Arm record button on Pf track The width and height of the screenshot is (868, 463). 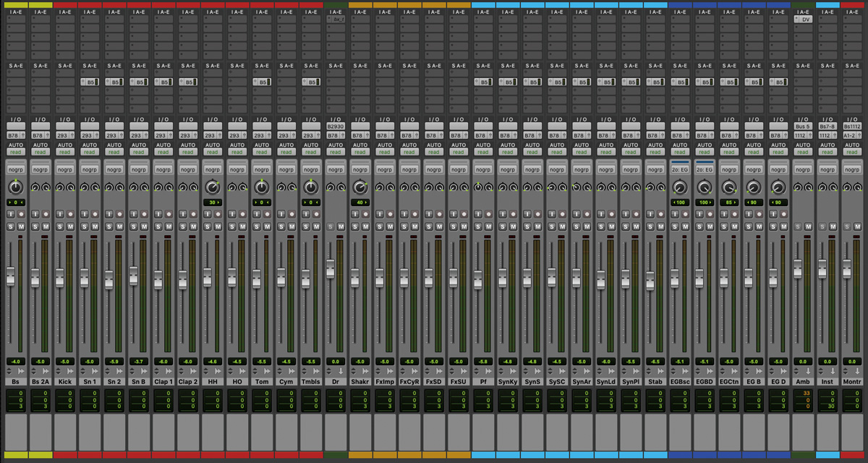[488, 214]
